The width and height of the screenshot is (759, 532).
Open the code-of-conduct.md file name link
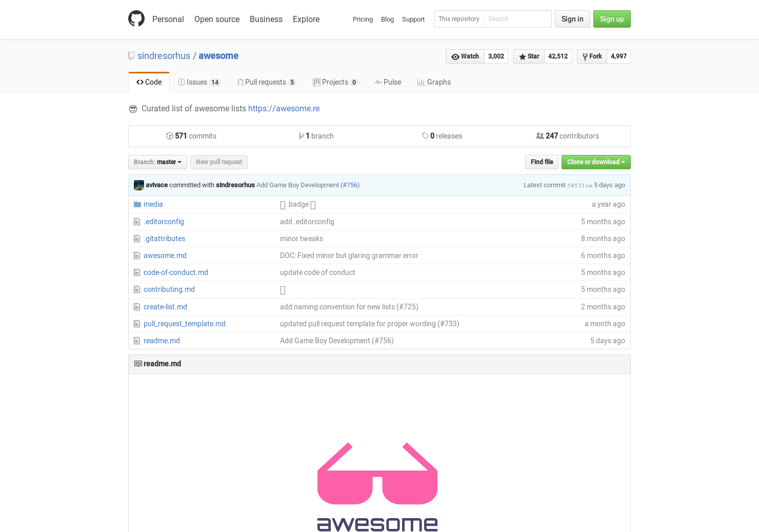click(x=176, y=272)
